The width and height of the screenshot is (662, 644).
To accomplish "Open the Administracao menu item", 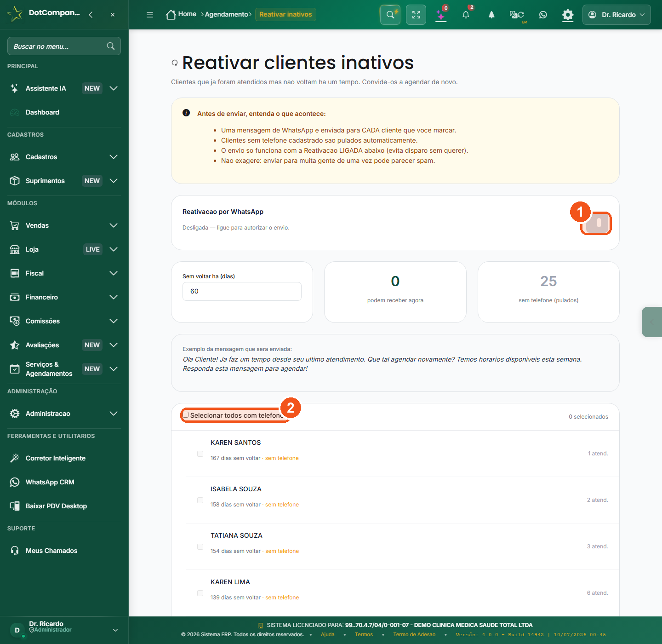I will click(x=64, y=414).
